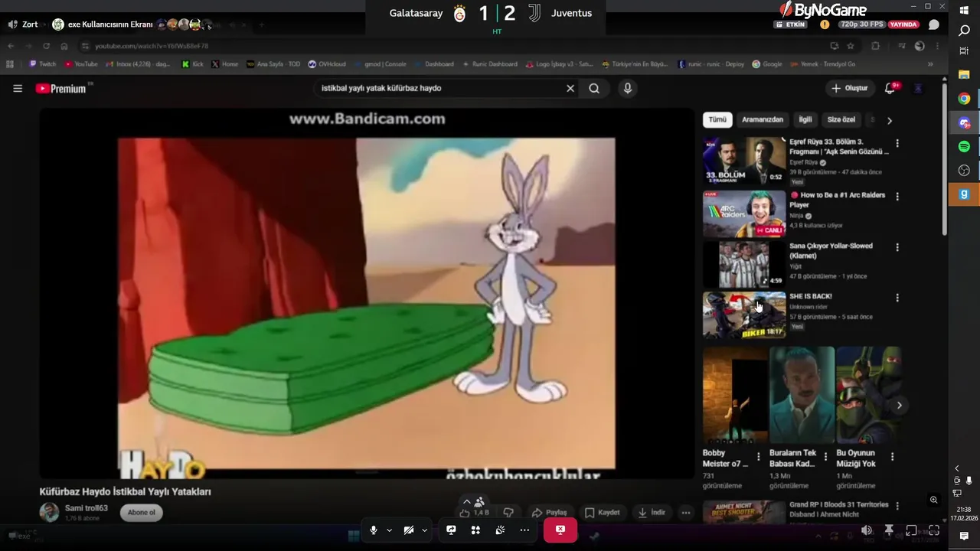The image size is (980, 551).
Task: Toggle microphone mute in call toolbar
Action: click(x=374, y=530)
